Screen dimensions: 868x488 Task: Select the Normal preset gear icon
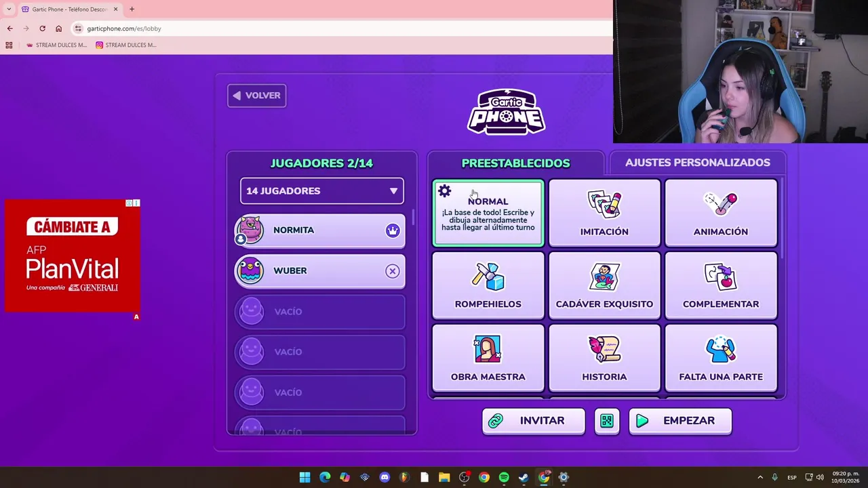pyautogui.click(x=444, y=191)
